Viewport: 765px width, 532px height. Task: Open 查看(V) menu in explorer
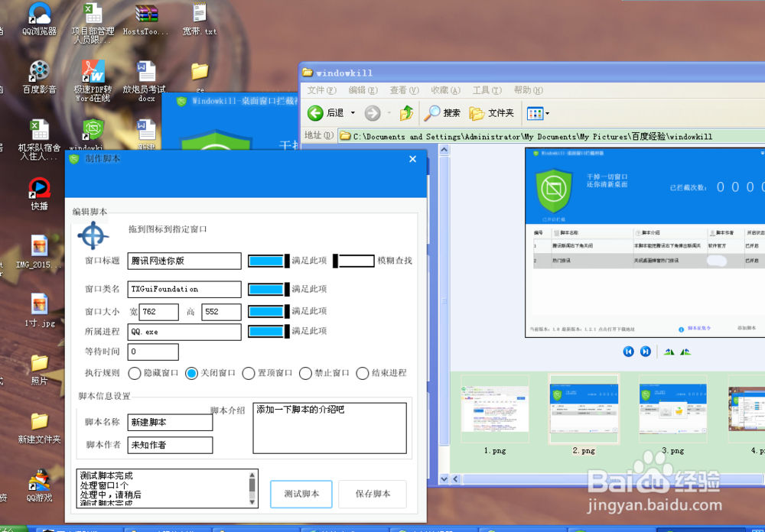[405, 90]
